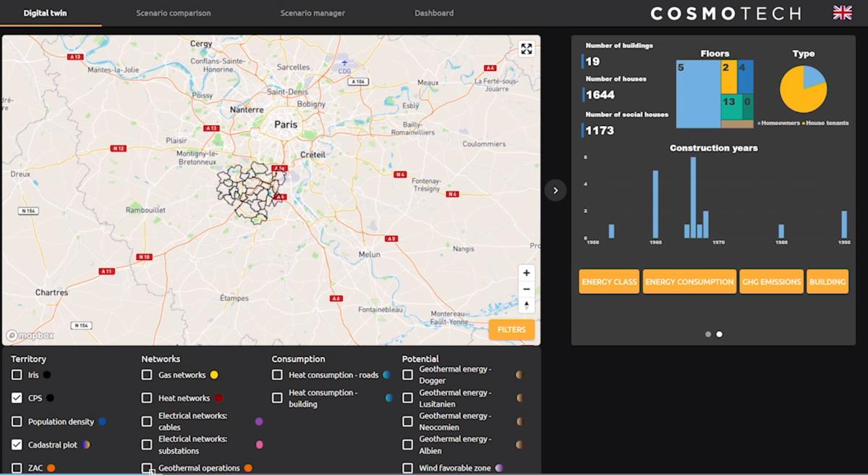Image resolution: width=868 pixels, height=475 pixels.
Task: Enable Geothermal energy - Neocomien checkbox
Action: click(x=407, y=421)
